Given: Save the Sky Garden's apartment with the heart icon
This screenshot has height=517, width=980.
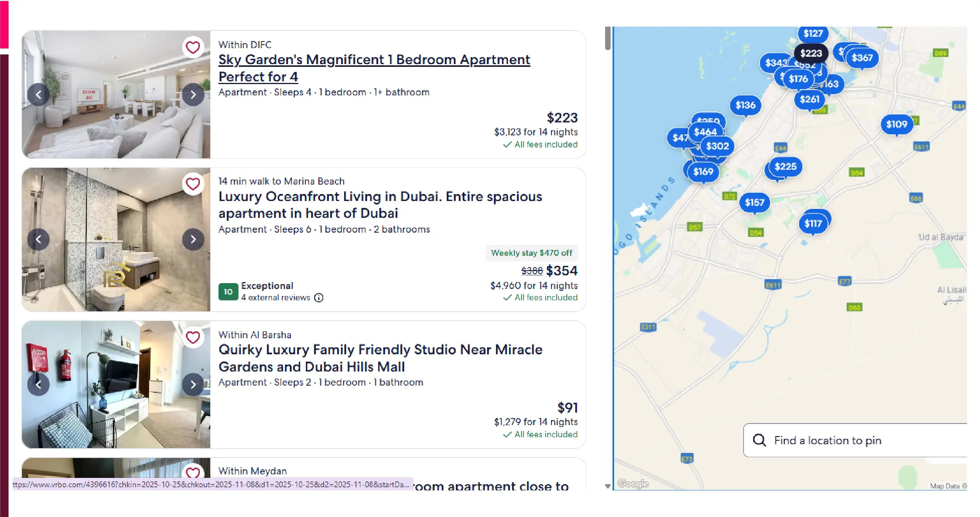Looking at the screenshot, I should (x=193, y=47).
